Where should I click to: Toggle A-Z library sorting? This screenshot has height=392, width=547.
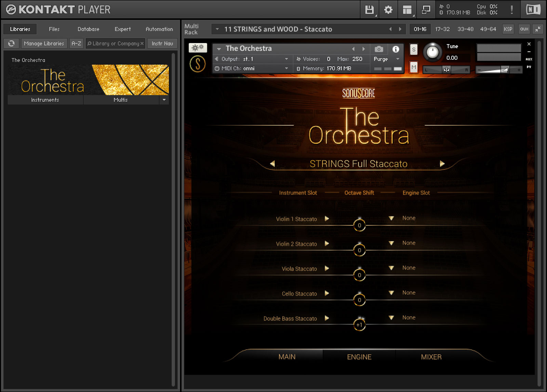(x=76, y=43)
